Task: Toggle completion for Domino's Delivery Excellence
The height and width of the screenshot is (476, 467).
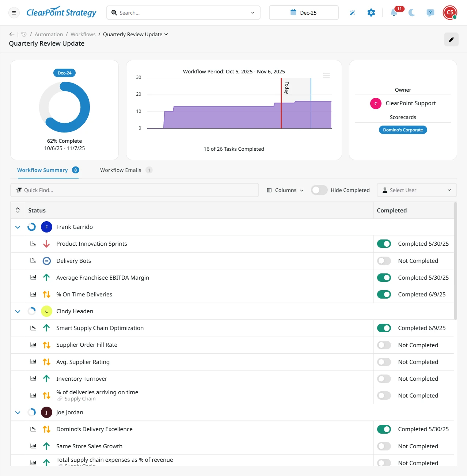Action: coord(384,429)
